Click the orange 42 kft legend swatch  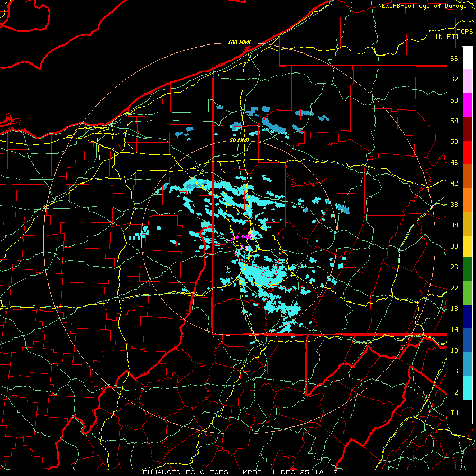pyautogui.click(x=467, y=200)
